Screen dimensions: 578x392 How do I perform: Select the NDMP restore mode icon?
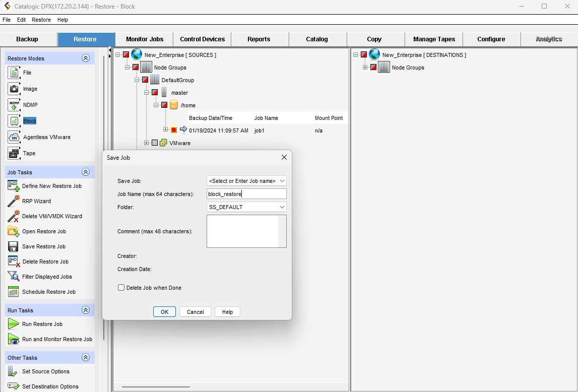[14, 105]
